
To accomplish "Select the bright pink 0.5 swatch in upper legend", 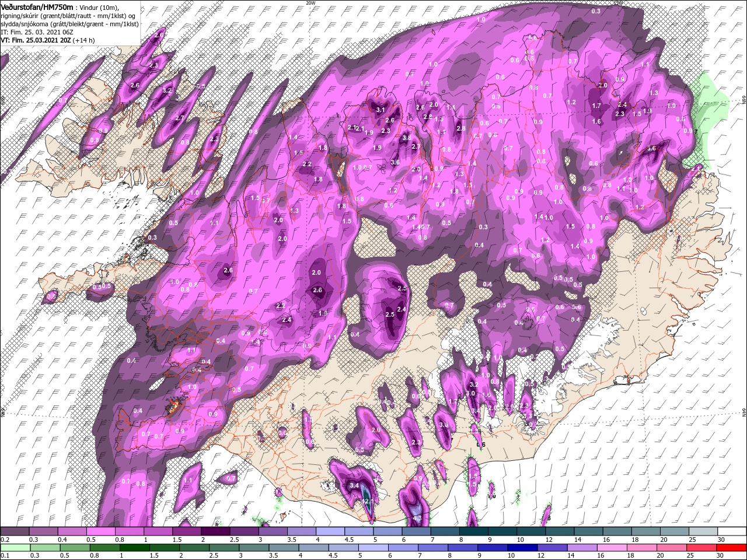I will pyautogui.click(x=100, y=531).
